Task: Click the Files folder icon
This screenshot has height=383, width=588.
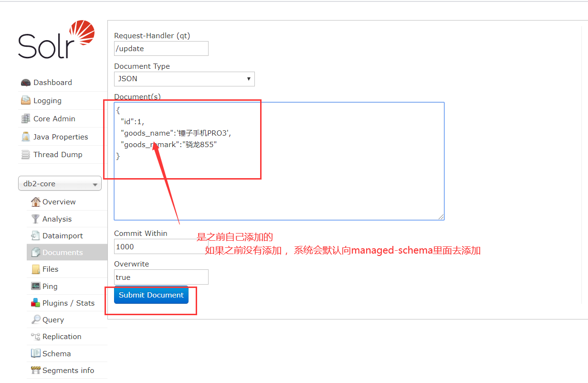Action: point(36,269)
